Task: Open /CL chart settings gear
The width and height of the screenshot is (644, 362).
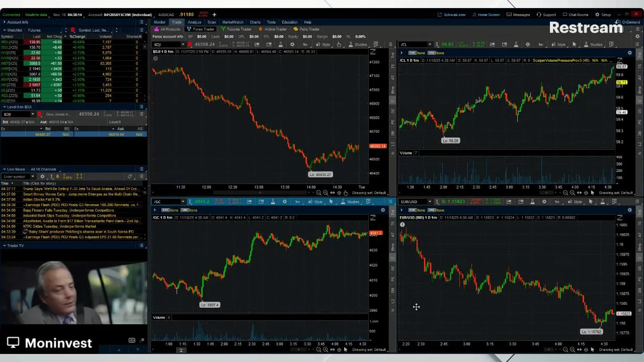Action: point(528,44)
